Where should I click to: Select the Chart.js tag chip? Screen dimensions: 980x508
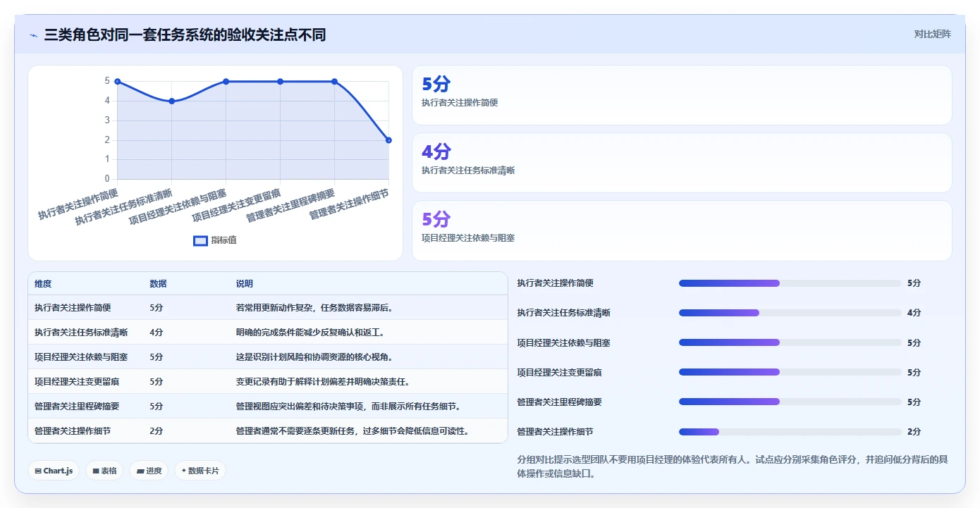[x=54, y=471]
